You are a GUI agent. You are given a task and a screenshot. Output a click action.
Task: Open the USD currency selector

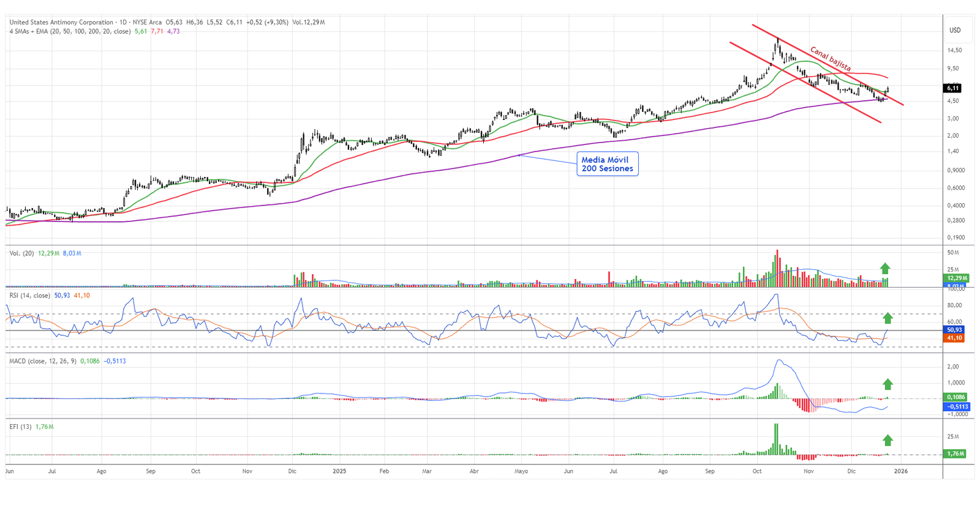955,30
